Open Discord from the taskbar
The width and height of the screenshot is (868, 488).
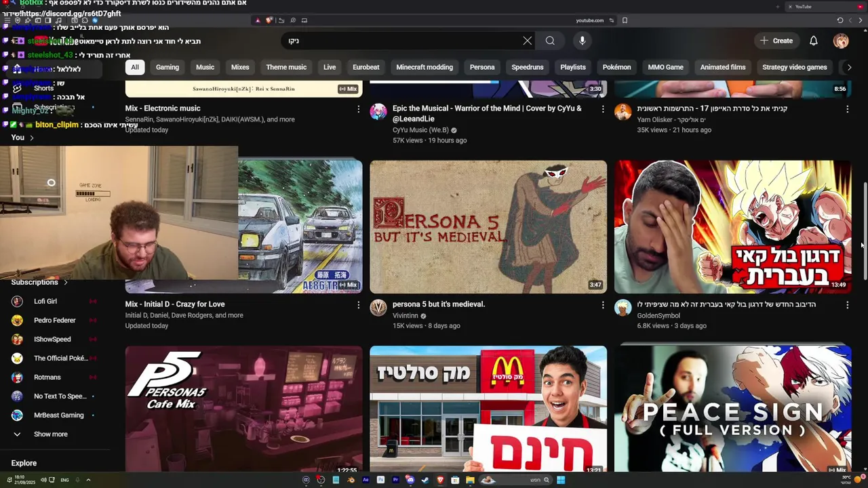click(x=410, y=480)
